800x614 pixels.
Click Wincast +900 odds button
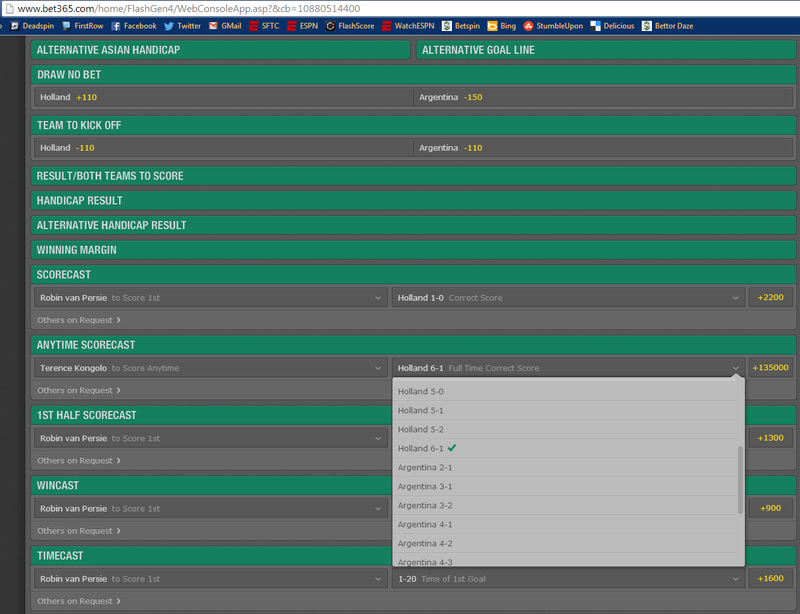coord(770,509)
